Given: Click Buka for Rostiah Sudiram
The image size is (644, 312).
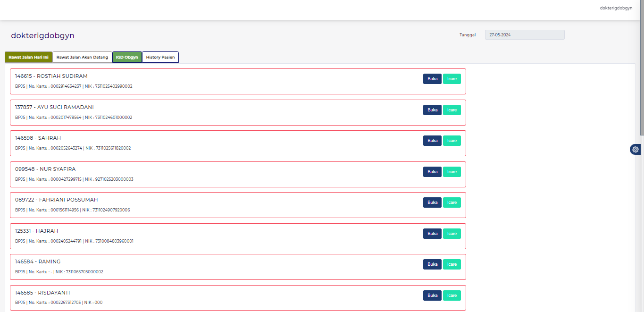Looking at the screenshot, I should click(x=432, y=79).
